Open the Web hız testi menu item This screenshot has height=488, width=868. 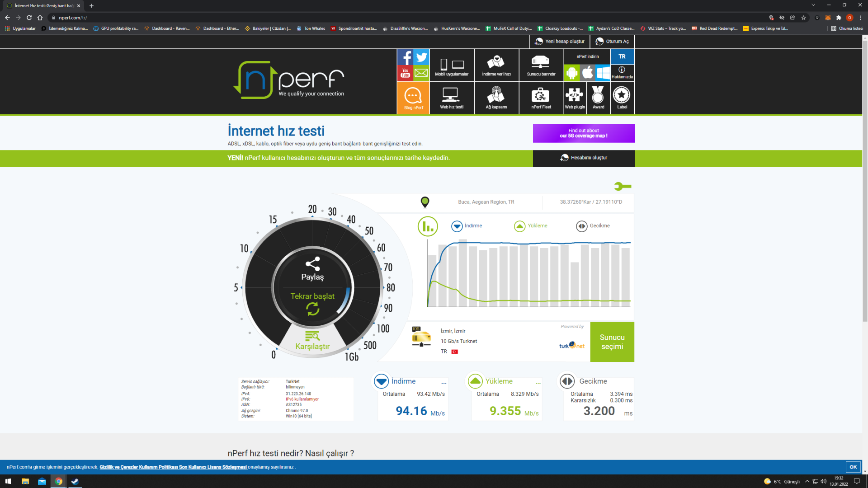[451, 98]
